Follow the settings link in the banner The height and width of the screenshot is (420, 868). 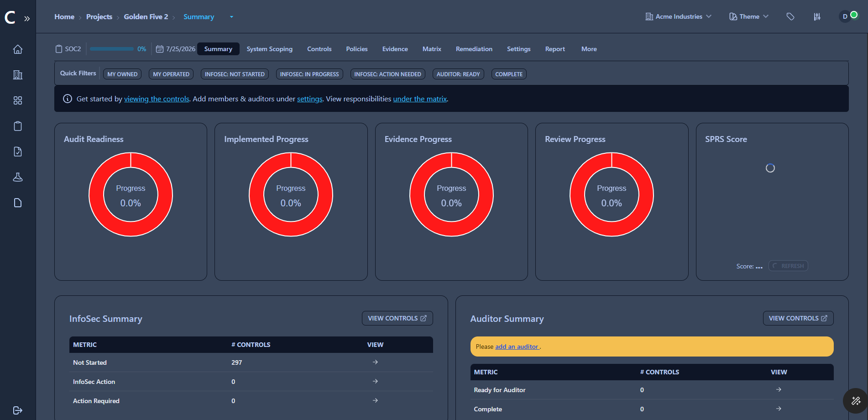click(x=310, y=99)
